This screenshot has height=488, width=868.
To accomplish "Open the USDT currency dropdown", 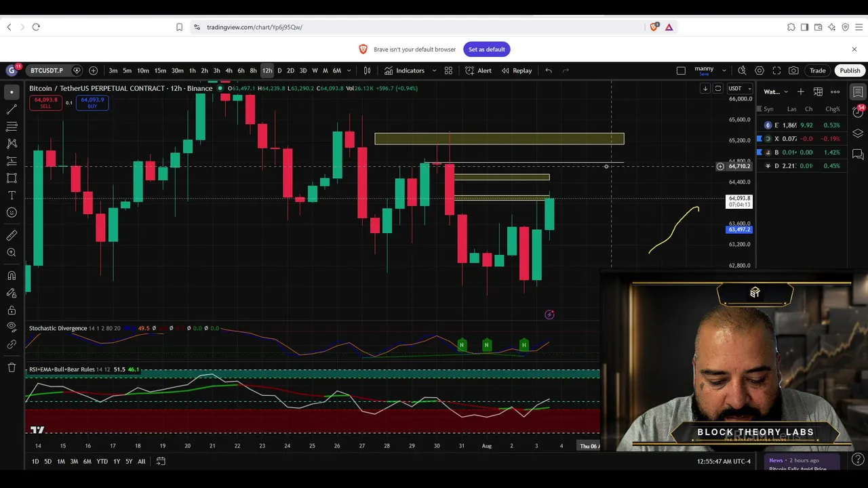I will pos(740,88).
